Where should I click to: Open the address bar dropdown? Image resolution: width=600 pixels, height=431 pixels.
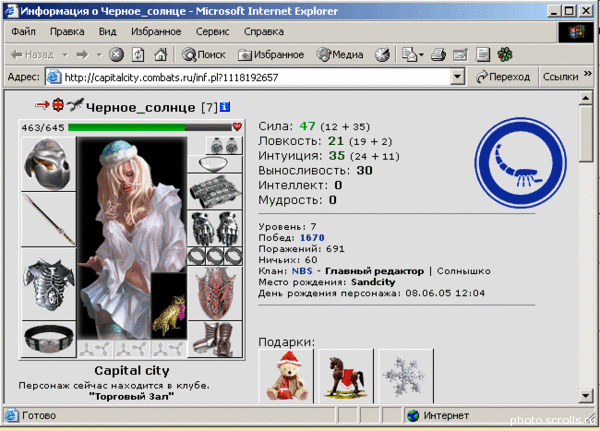tap(457, 77)
